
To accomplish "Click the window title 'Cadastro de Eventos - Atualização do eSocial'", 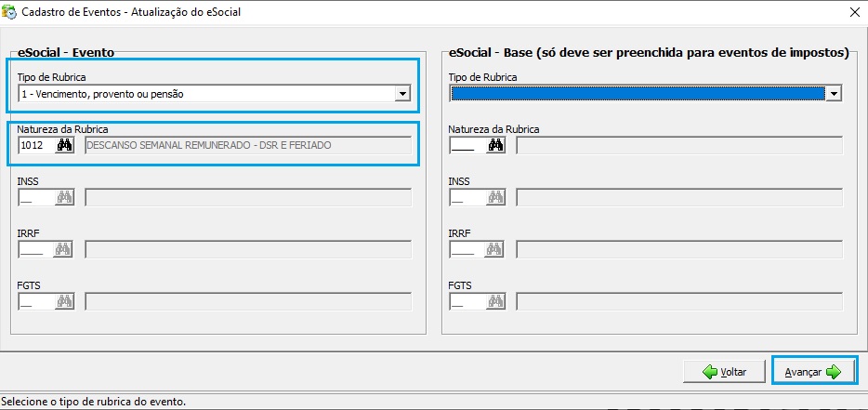I will [131, 12].
